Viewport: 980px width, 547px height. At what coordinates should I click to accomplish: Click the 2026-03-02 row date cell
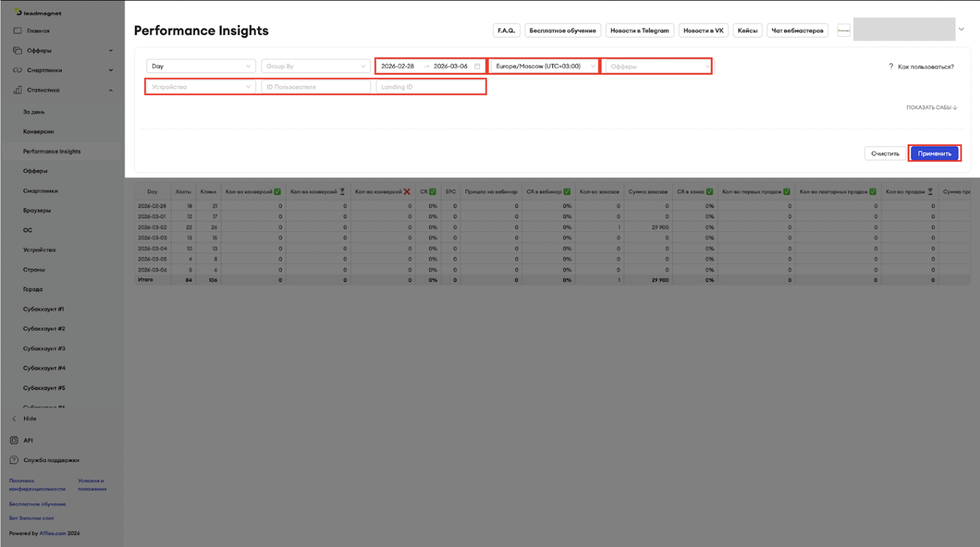click(x=152, y=227)
